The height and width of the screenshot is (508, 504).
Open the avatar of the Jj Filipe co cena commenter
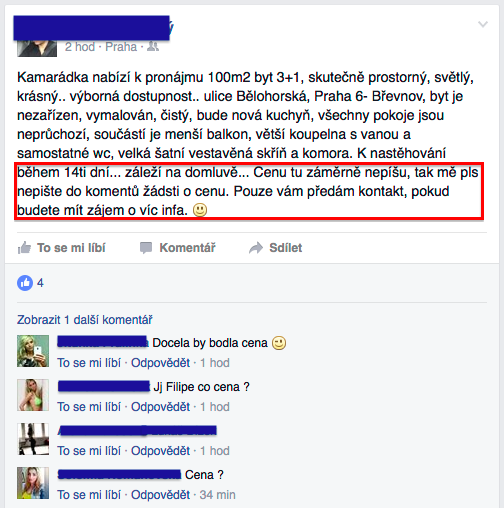click(x=33, y=395)
